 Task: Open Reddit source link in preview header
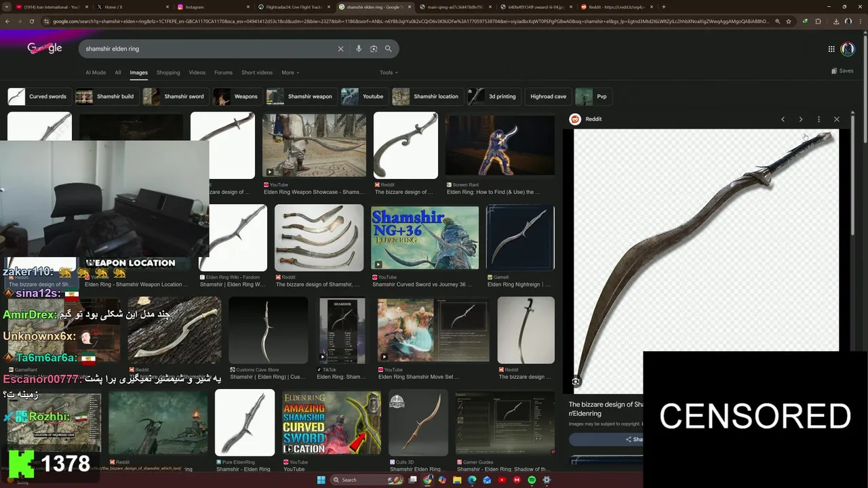[587, 119]
